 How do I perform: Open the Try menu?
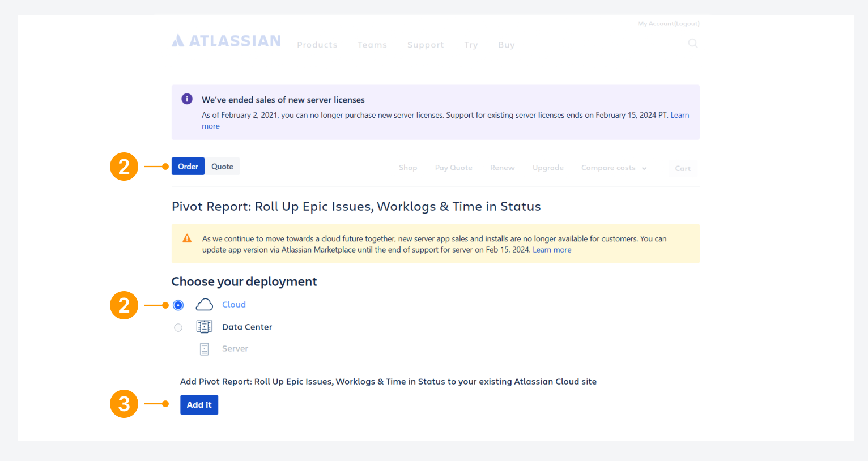471,45
